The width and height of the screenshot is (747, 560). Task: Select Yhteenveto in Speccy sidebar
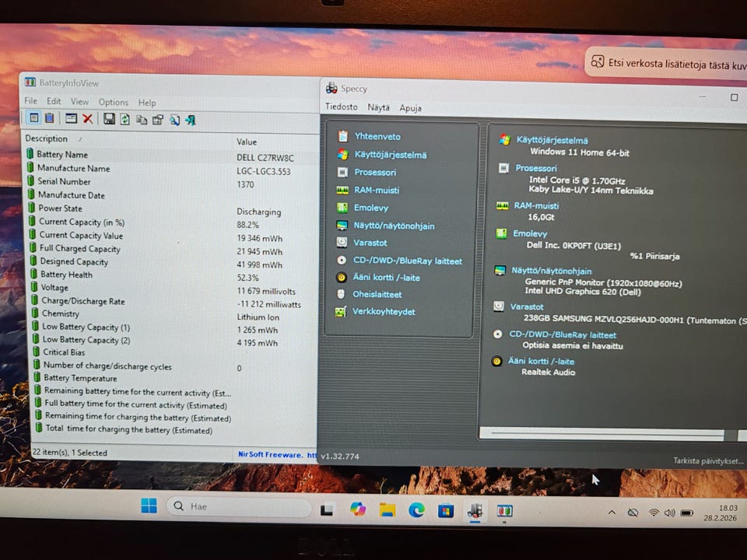[x=377, y=137]
